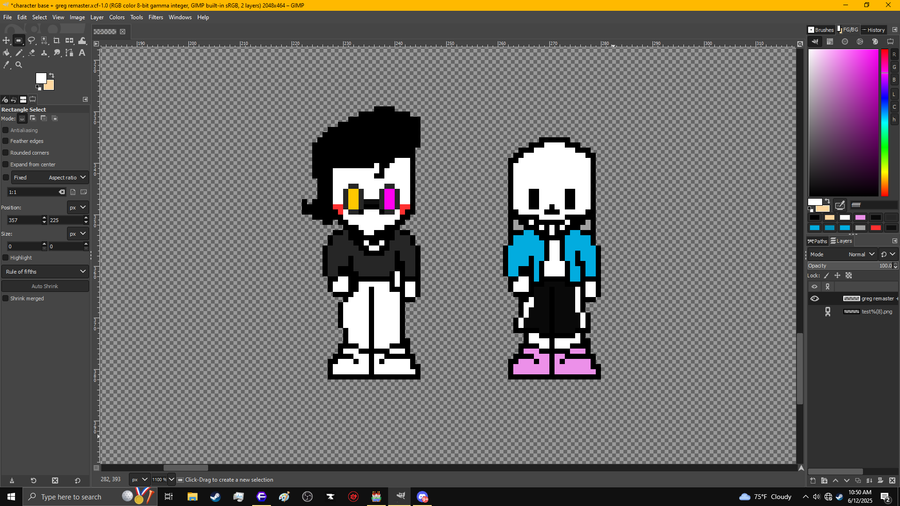Enable the Shrink merged checkbox
This screenshot has width=900, height=506.
[6, 298]
